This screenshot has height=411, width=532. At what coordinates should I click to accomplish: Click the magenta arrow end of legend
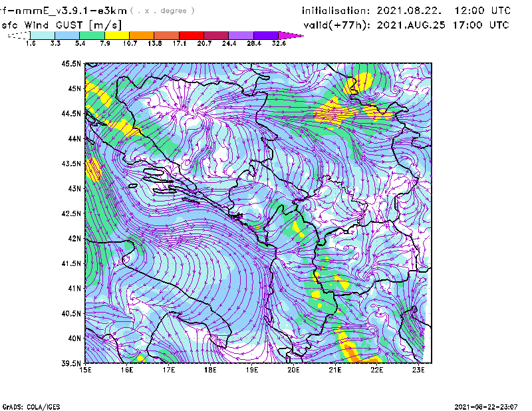[x=291, y=35]
